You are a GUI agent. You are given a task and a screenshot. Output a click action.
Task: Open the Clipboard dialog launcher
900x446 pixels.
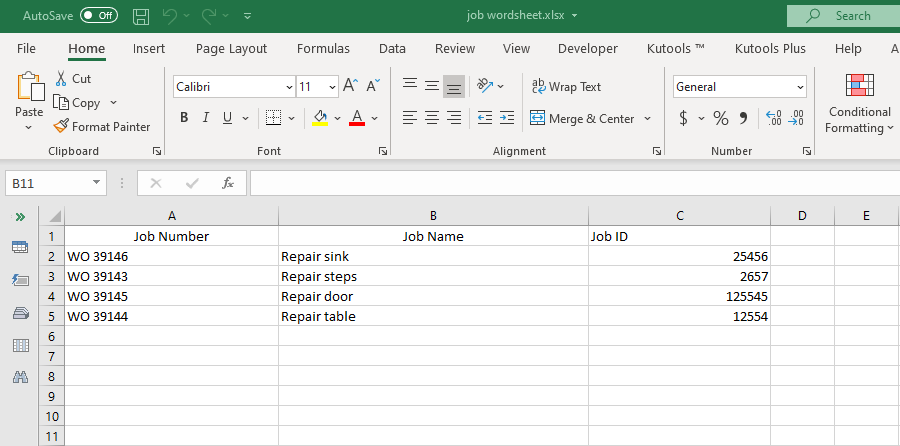[157, 151]
